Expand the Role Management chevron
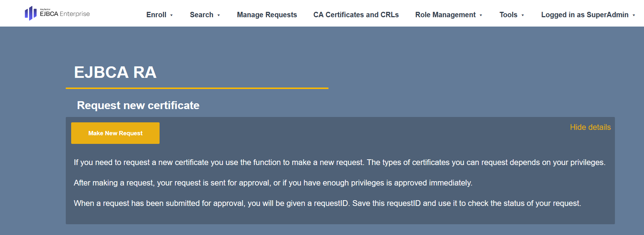 [x=480, y=15]
